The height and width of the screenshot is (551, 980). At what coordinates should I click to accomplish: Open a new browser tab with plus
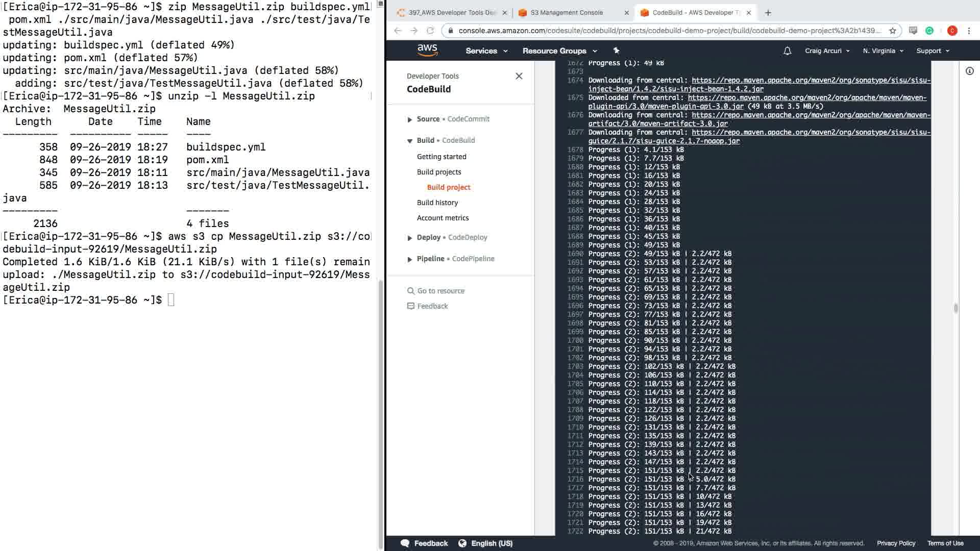(768, 13)
